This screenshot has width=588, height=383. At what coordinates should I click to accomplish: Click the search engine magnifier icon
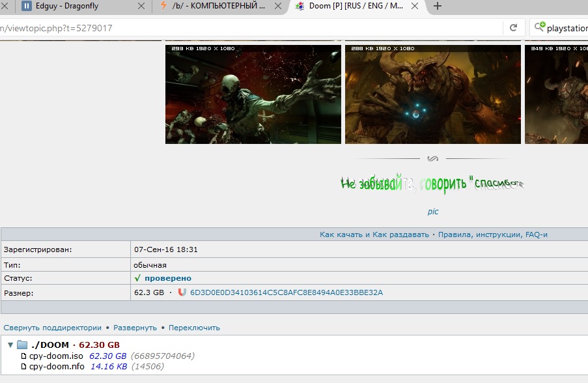pyautogui.click(x=540, y=27)
